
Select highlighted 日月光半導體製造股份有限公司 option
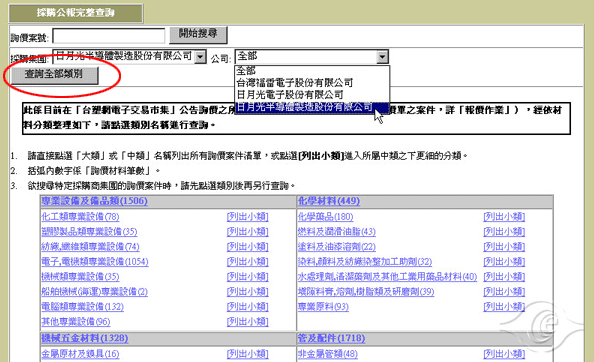tap(305, 107)
